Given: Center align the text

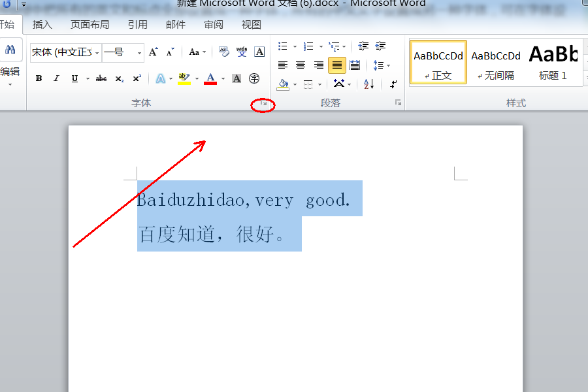Looking at the screenshot, I should tap(301, 65).
